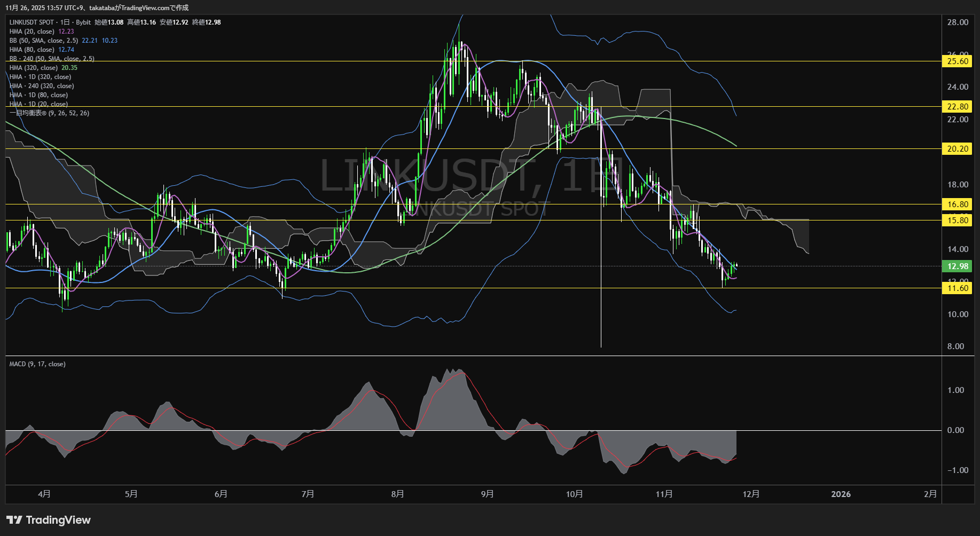Click the green 12.98 current price label
This screenshot has height=536, width=980.
click(958, 266)
